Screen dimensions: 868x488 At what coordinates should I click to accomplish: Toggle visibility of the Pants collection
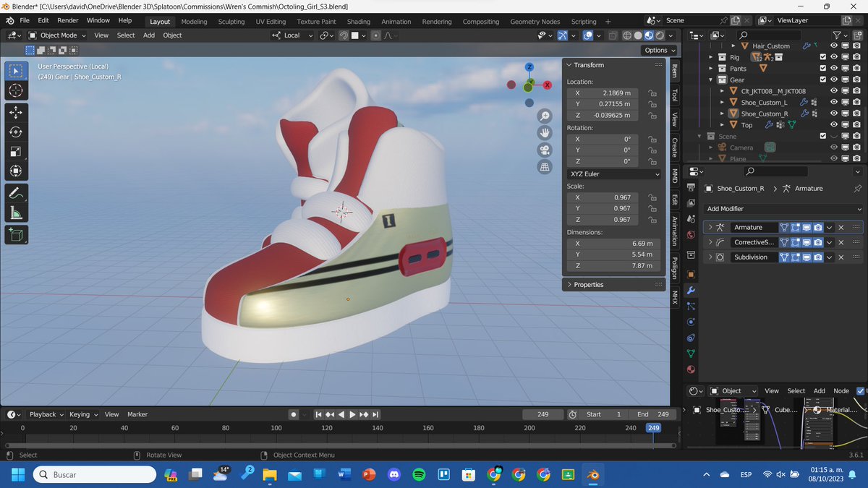click(x=834, y=69)
